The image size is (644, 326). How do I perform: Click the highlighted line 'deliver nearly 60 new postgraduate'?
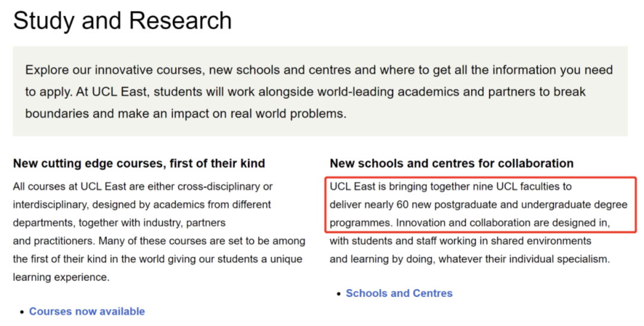(478, 204)
